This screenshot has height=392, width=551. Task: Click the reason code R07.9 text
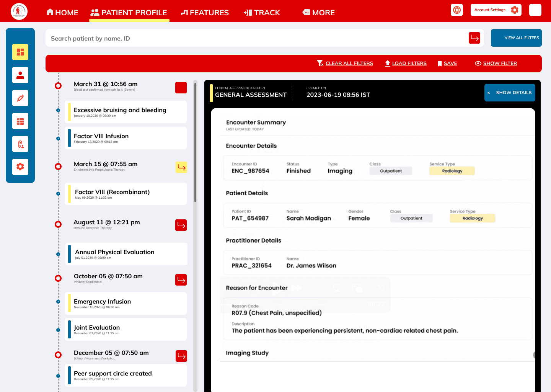[276, 313]
